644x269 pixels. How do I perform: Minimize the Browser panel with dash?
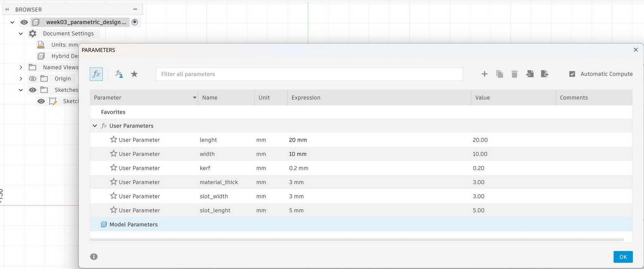point(135,9)
